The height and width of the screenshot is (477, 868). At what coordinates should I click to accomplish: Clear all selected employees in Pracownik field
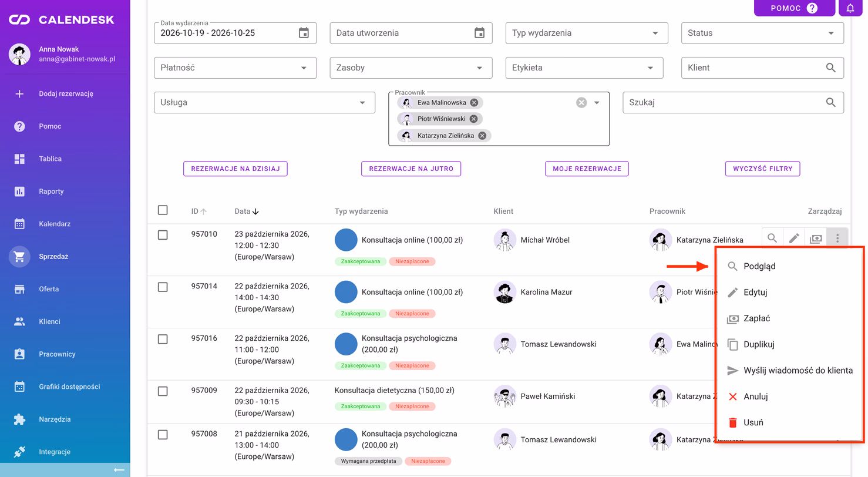point(581,102)
